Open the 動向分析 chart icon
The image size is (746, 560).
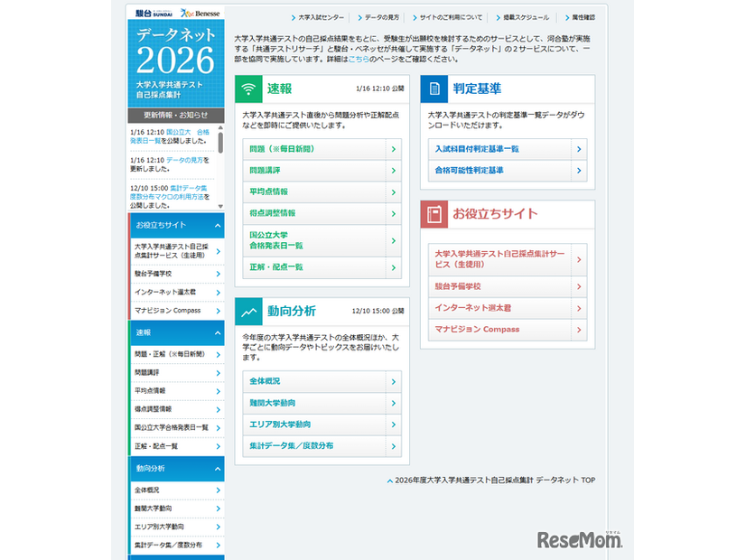coord(248,310)
